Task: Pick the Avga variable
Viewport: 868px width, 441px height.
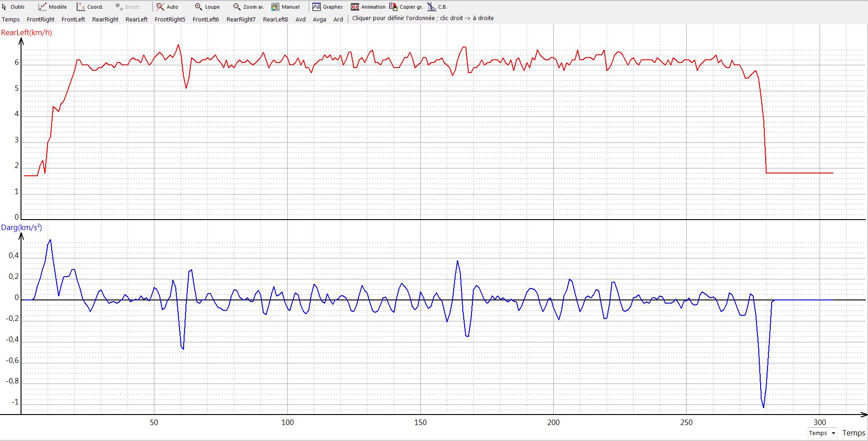Action: click(x=319, y=19)
